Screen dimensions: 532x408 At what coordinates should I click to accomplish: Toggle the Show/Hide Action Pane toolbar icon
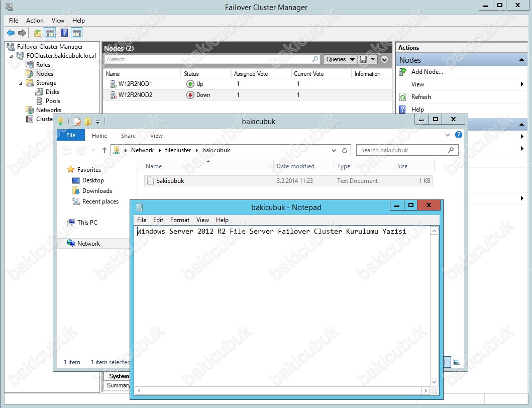(77, 33)
